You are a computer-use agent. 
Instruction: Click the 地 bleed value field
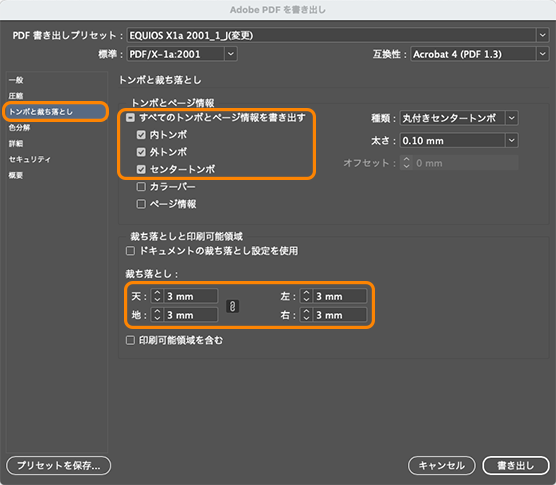coord(190,315)
